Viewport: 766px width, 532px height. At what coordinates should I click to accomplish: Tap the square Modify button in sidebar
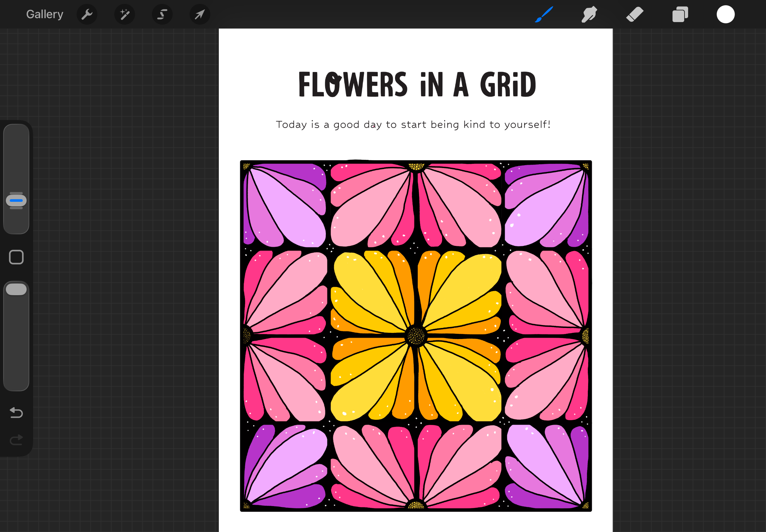pos(16,257)
